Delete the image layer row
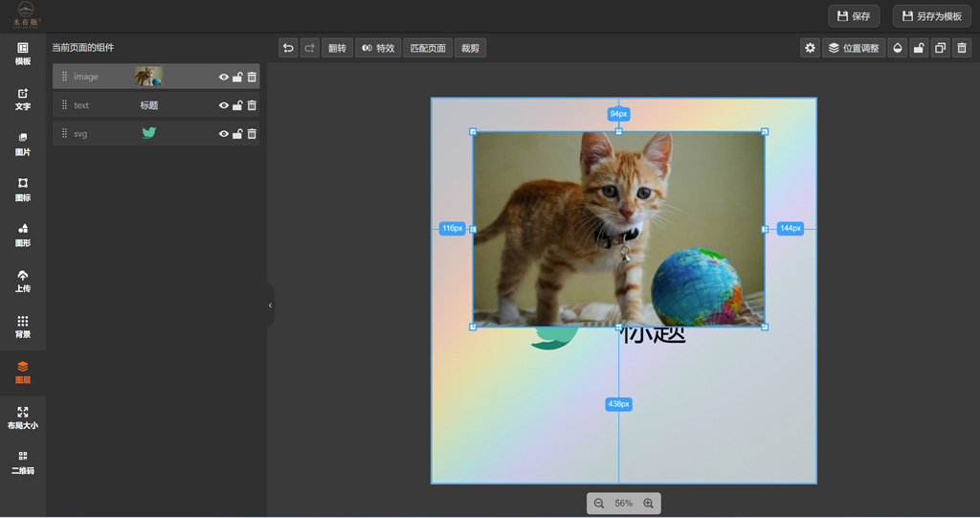 tap(252, 77)
